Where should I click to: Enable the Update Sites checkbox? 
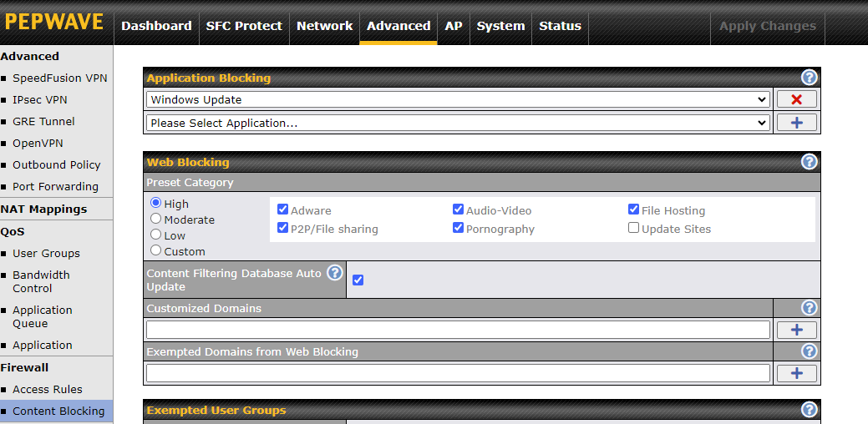pyautogui.click(x=633, y=228)
